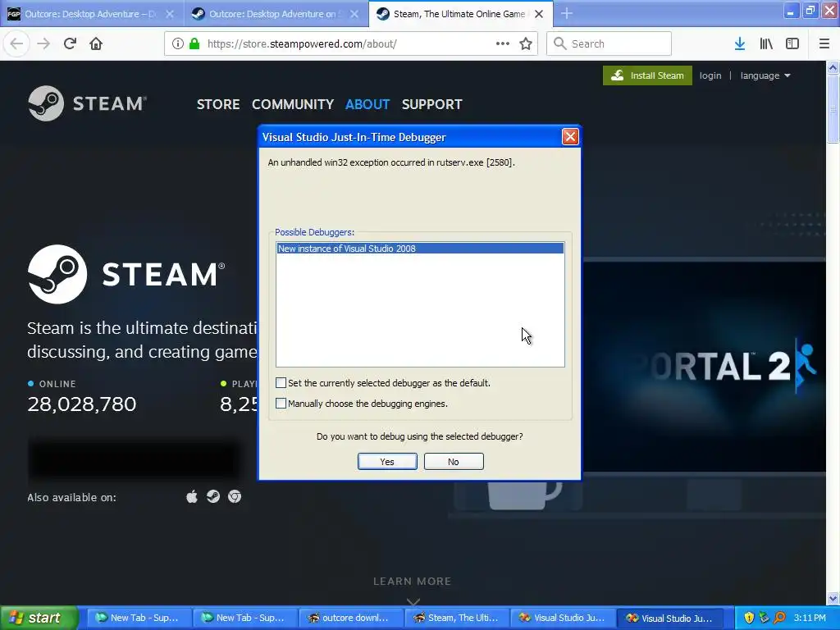This screenshot has height=630, width=840.
Task: Open first Visual Studio Ju... taskbar item
Action: (x=561, y=618)
